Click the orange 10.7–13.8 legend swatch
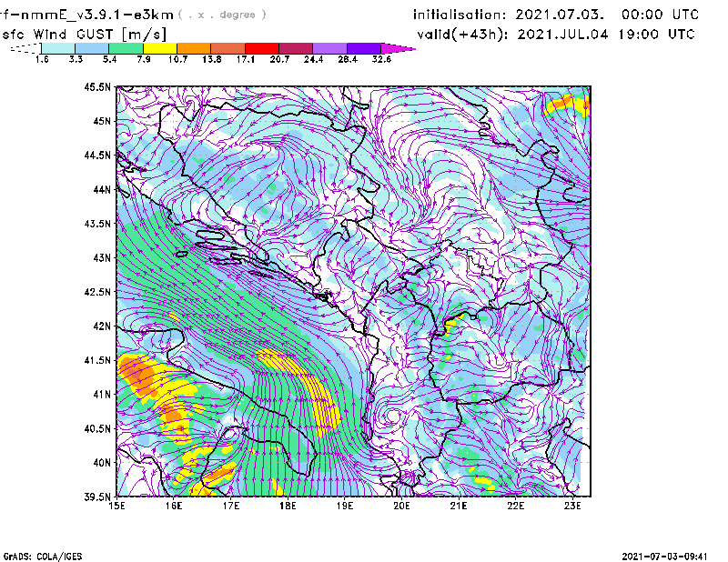Viewport: 728px width, 562px height. tap(194, 48)
